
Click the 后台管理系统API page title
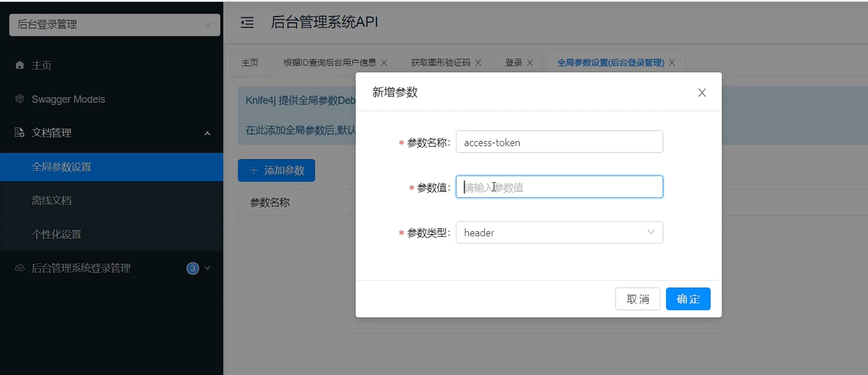pos(324,22)
